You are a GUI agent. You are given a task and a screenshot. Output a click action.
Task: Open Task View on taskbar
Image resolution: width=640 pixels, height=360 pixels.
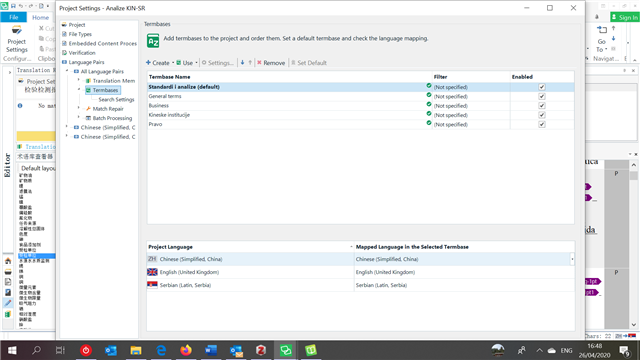click(x=60, y=350)
